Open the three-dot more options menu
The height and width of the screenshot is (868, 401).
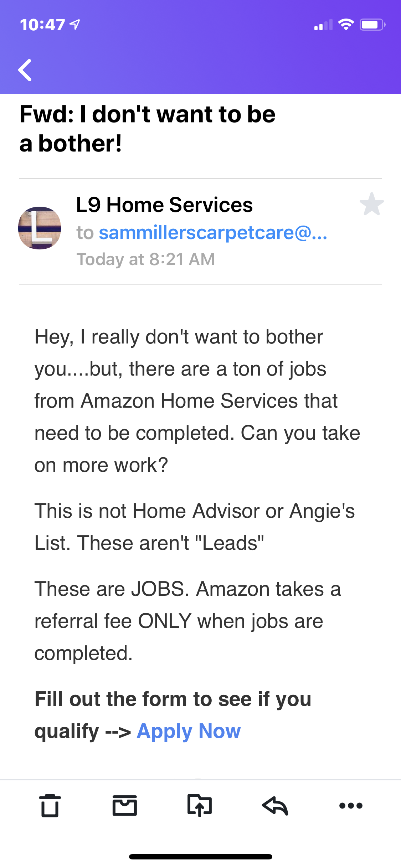pyautogui.click(x=351, y=806)
